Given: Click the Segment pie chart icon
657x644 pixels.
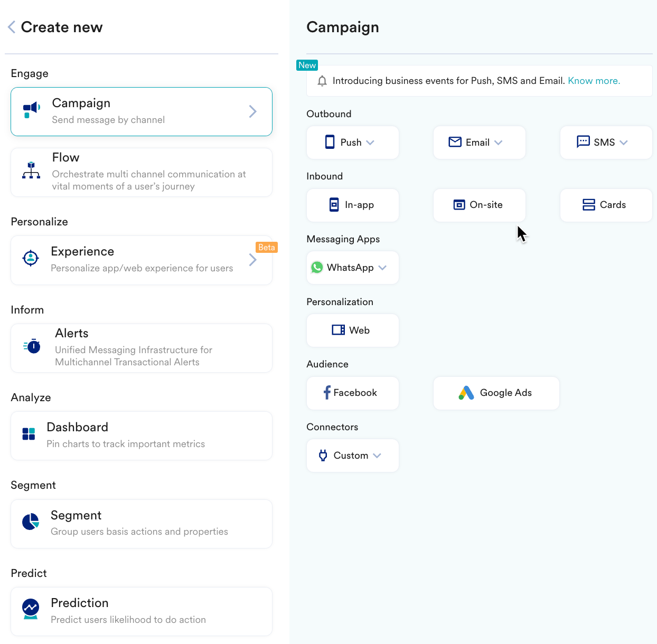Looking at the screenshot, I should coord(31,522).
